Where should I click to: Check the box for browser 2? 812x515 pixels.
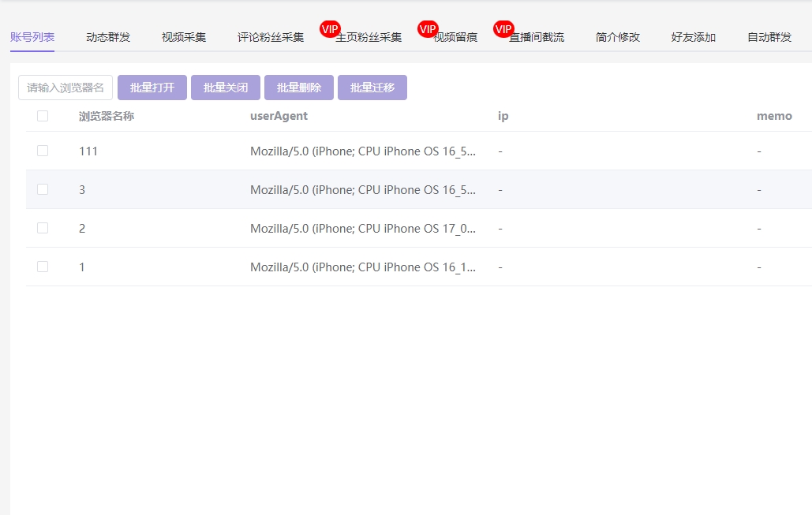(x=43, y=228)
